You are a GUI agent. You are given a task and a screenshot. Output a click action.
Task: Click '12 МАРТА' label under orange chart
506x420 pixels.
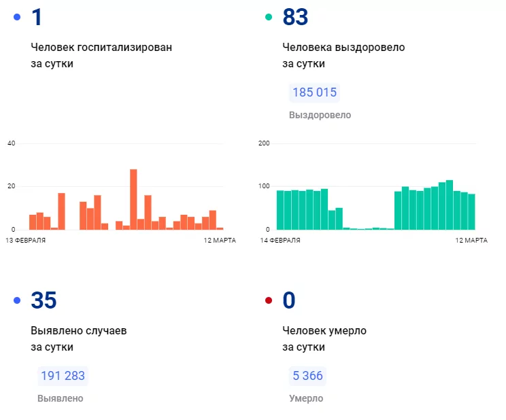point(220,241)
